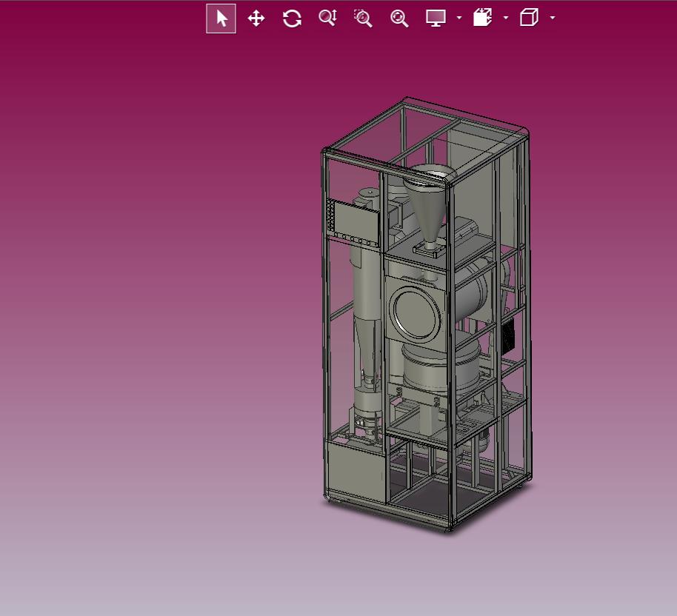Click the section view box icon
The height and width of the screenshot is (616, 677).
click(482, 18)
